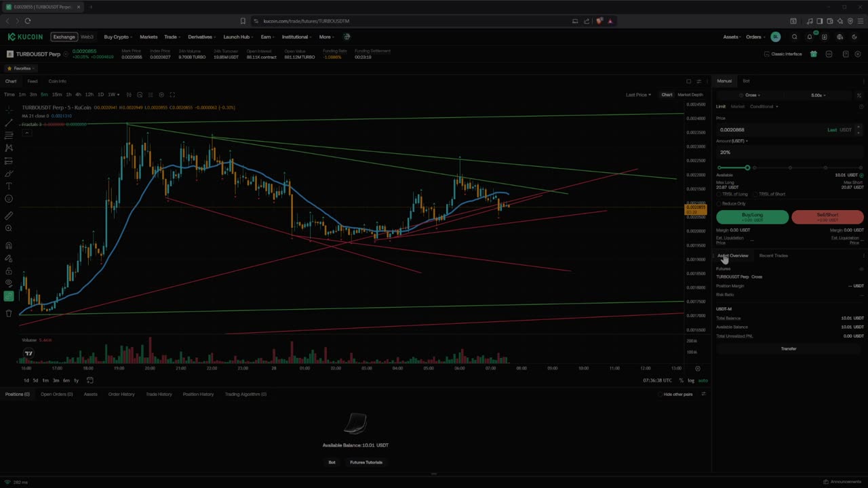Open the help tutorial icon in the sub-header

[846, 54]
